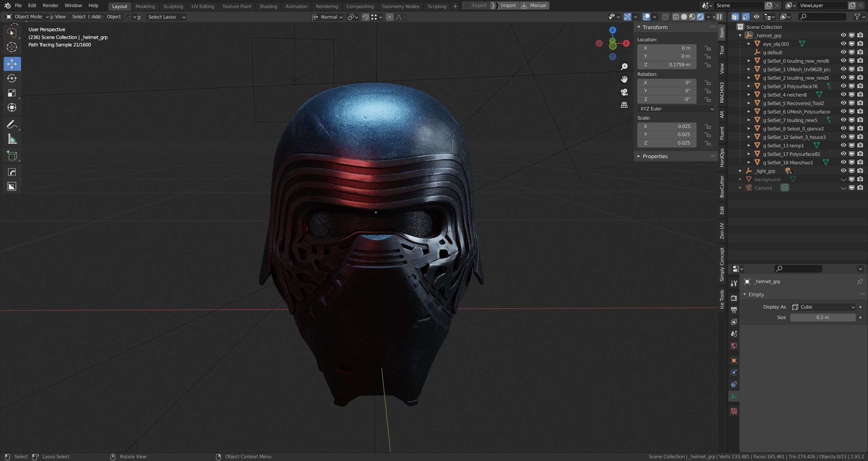Disable render camera icon for _light_grp
The height and width of the screenshot is (461, 868).
point(860,171)
